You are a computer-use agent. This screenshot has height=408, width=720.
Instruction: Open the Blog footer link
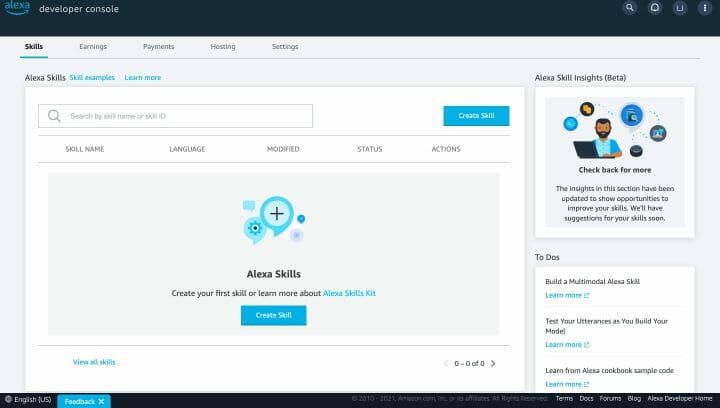point(634,398)
